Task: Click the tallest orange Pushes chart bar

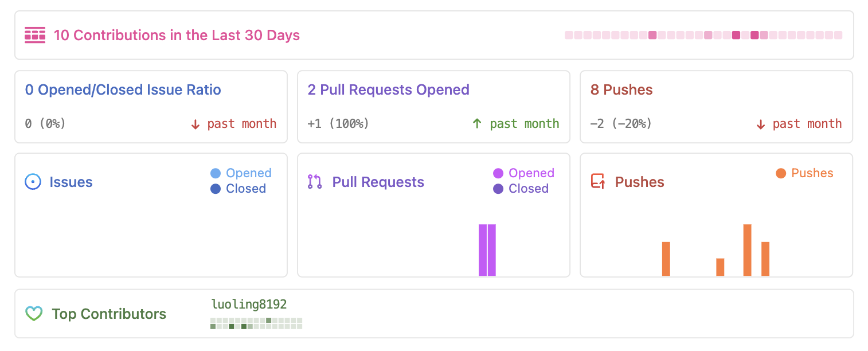Action: pyautogui.click(x=747, y=250)
